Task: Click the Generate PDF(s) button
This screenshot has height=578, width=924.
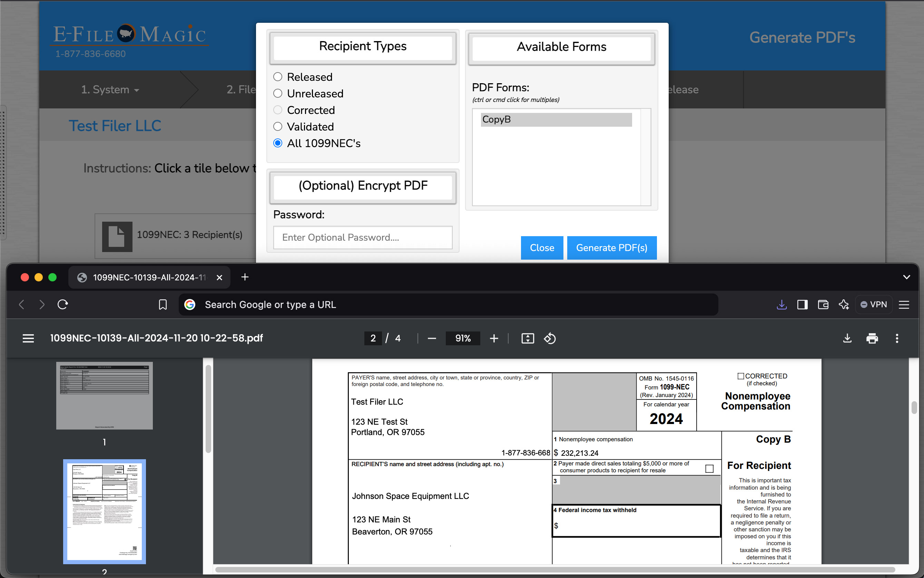Action: 611,248
